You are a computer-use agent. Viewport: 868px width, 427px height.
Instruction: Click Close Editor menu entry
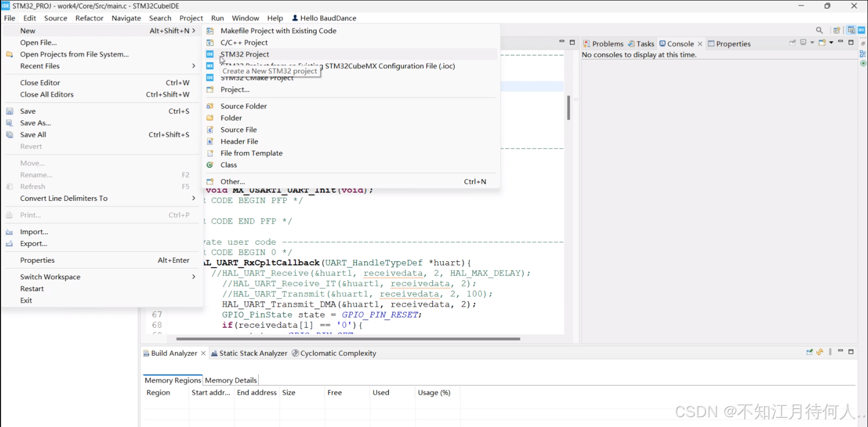pyautogui.click(x=101, y=83)
